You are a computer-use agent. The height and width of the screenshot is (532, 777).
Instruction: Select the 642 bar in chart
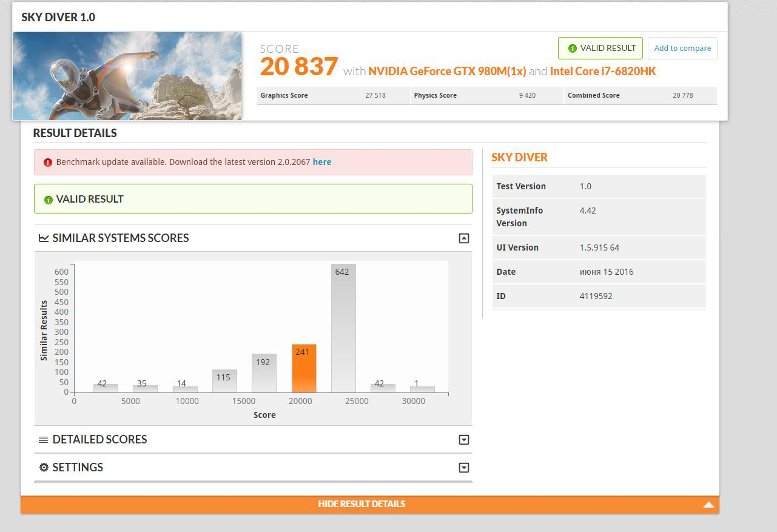click(343, 329)
